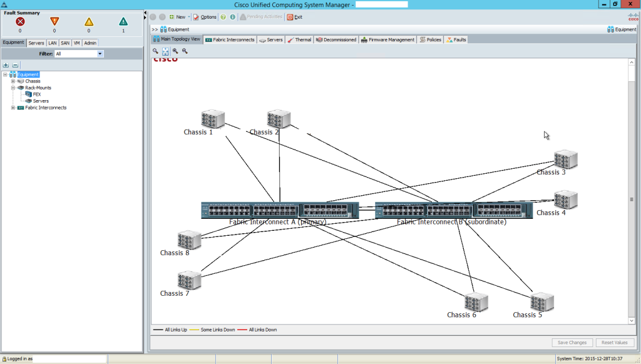Open the Faults tab

click(456, 39)
